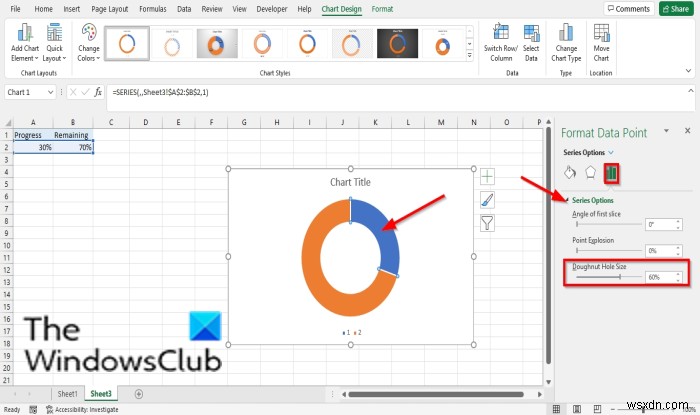This screenshot has width=700, height=415.
Task: Select column header G
Action: pyautogui.click(x=244, y=122)
